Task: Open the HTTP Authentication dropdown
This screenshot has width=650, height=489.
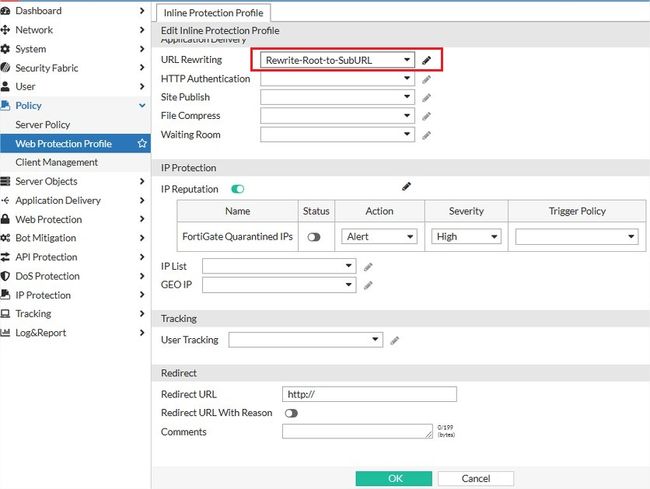Action: 337,79
